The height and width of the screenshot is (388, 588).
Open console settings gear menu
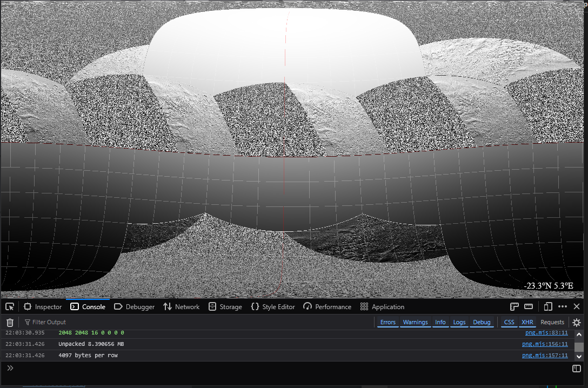pos(577,323)
